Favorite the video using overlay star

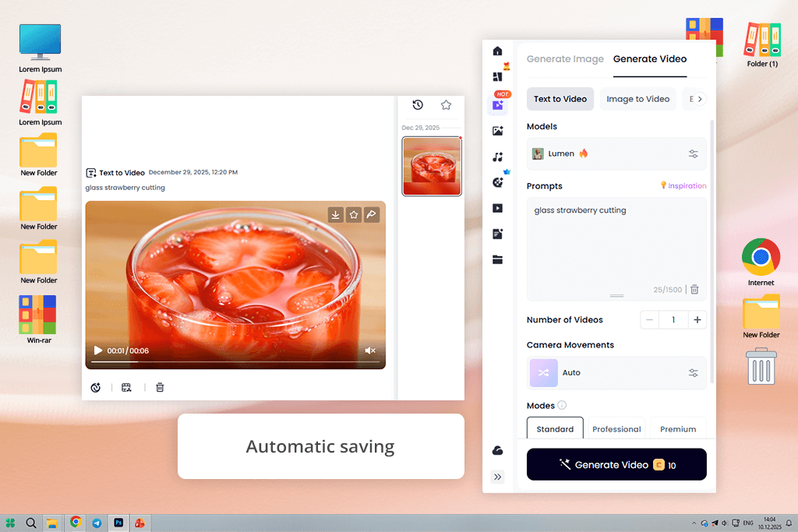pos(354,215)
